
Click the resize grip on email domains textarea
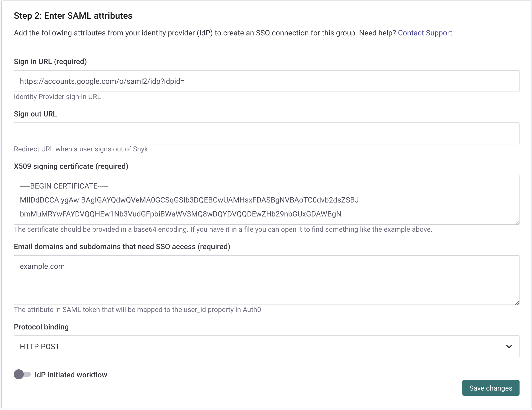517,303
